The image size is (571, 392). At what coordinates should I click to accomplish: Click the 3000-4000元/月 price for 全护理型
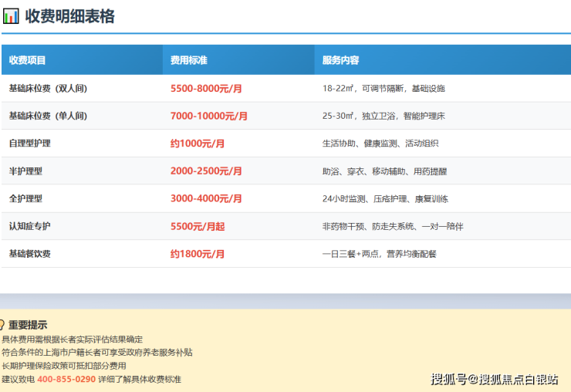coord(206,199)
